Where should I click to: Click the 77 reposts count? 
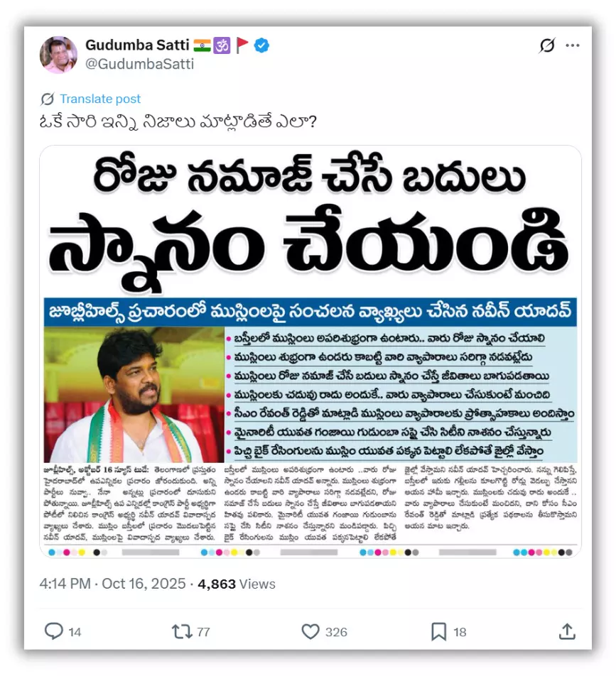click(x=203, y=632)
